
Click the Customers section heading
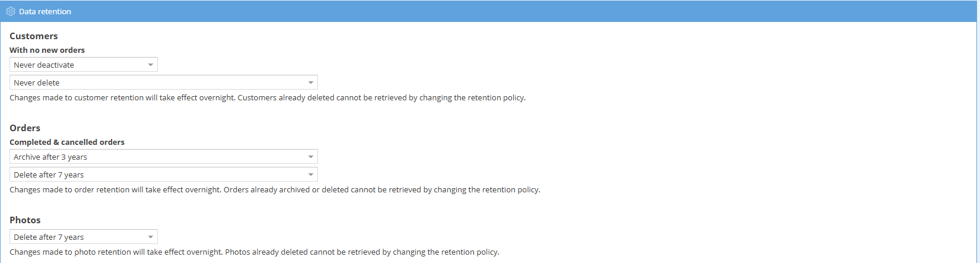click(x=34, y=36)
